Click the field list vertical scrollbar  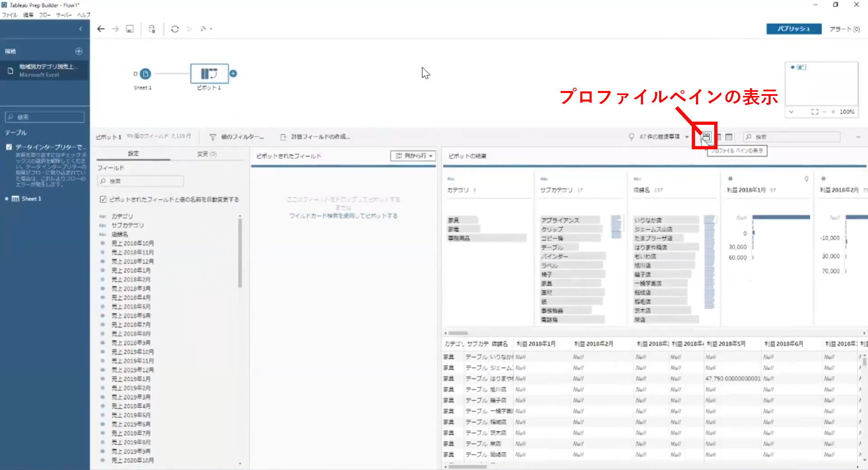[240, 253]
